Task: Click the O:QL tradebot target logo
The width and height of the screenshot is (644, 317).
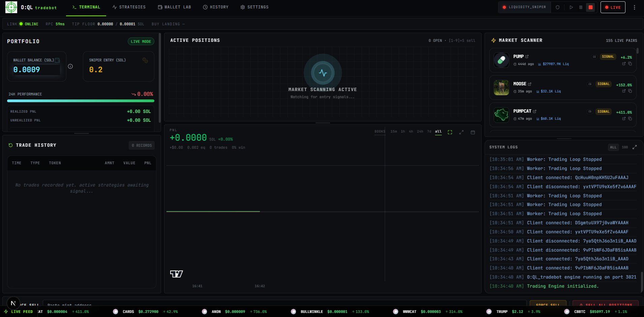Action: pyautogui.click(x=11, y=7)
